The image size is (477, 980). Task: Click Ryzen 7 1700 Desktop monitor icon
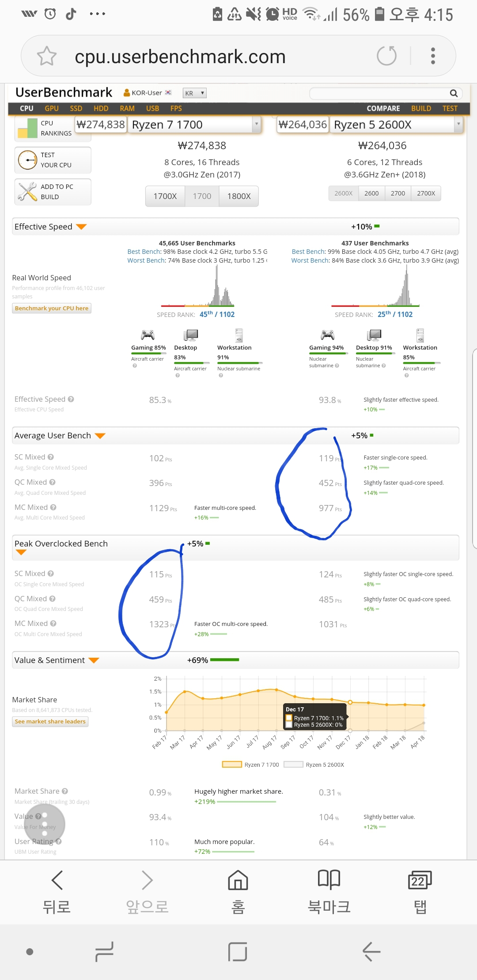coord(191,335)
